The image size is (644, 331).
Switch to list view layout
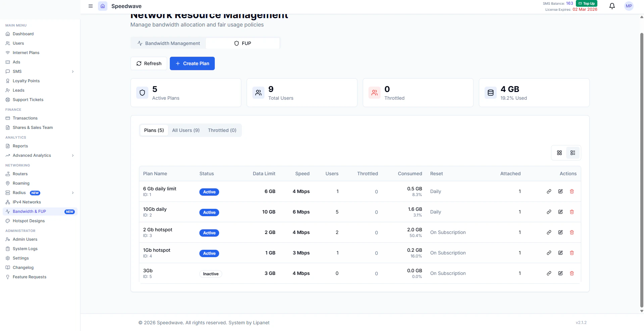573,153
